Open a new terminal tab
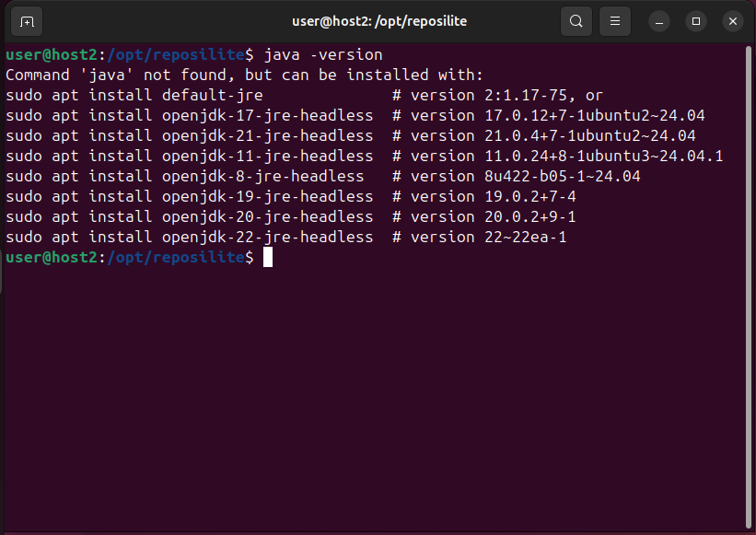The width and height of the screenshot is (756, 535). 27,21
